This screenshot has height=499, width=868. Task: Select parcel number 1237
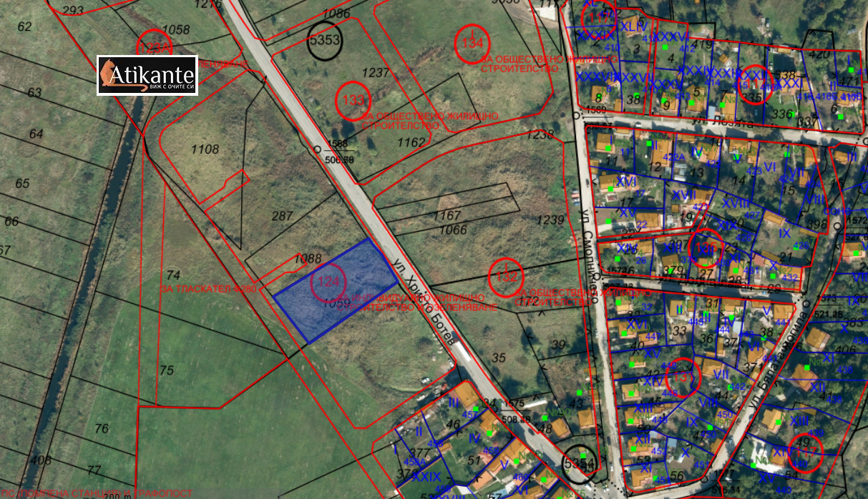[375, 72]
